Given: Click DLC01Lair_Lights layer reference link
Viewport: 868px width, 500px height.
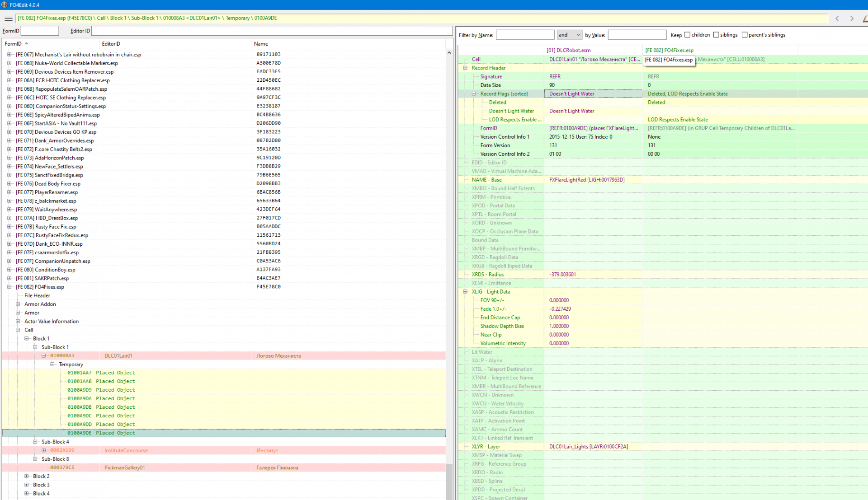Looking at the screenshot, I should tap(588, 447).
